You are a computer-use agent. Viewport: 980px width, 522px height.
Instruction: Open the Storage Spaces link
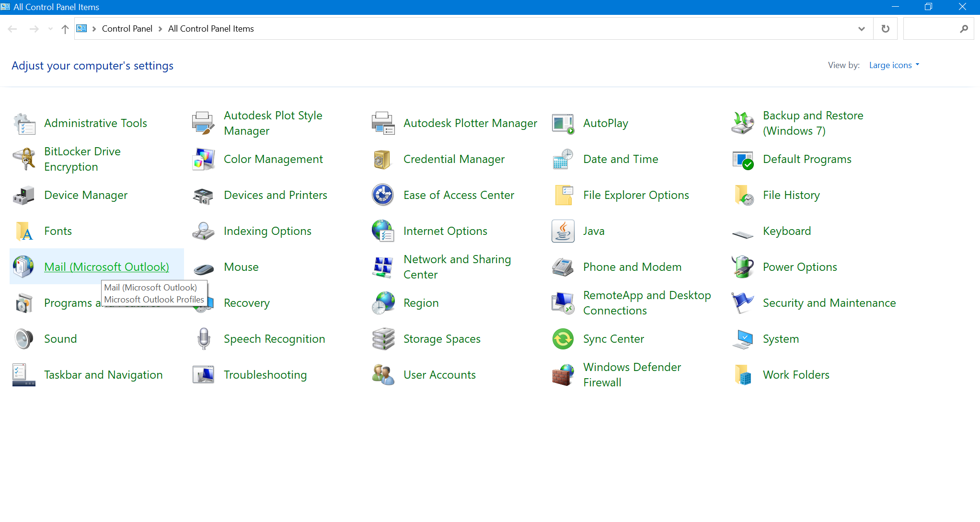coord(442,339)
